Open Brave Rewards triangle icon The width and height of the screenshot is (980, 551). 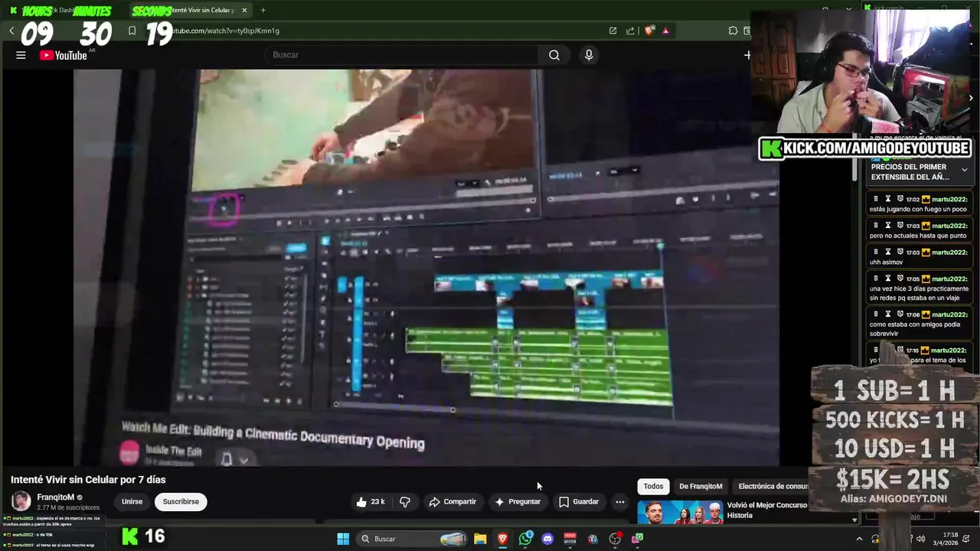tap(665, 31)
